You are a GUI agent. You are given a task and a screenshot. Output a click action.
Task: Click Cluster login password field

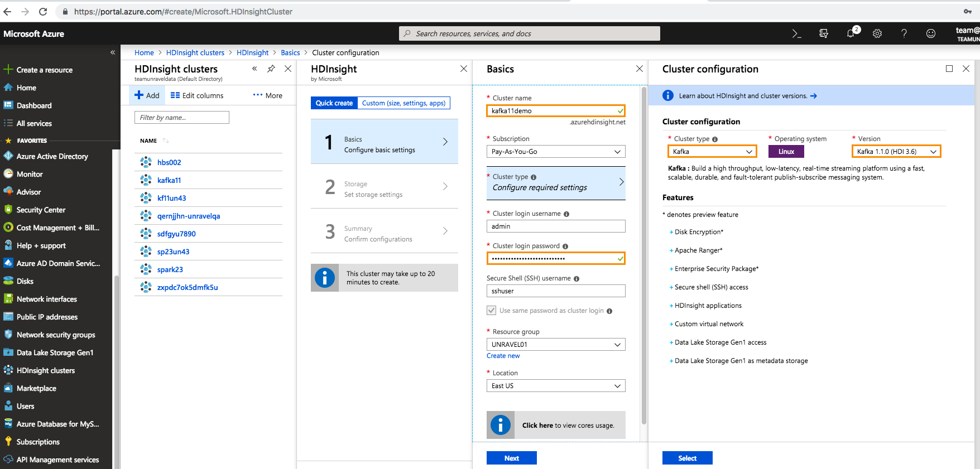click(x=556, y=258)
